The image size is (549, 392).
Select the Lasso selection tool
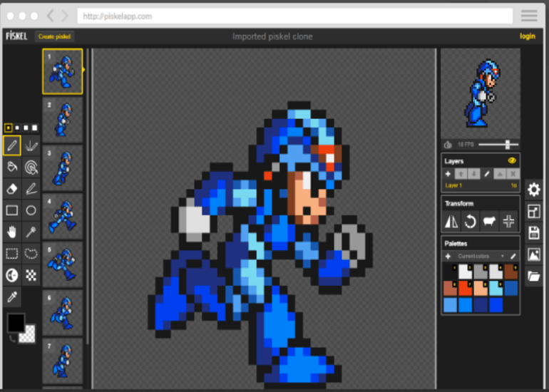(x=31, y=253)
